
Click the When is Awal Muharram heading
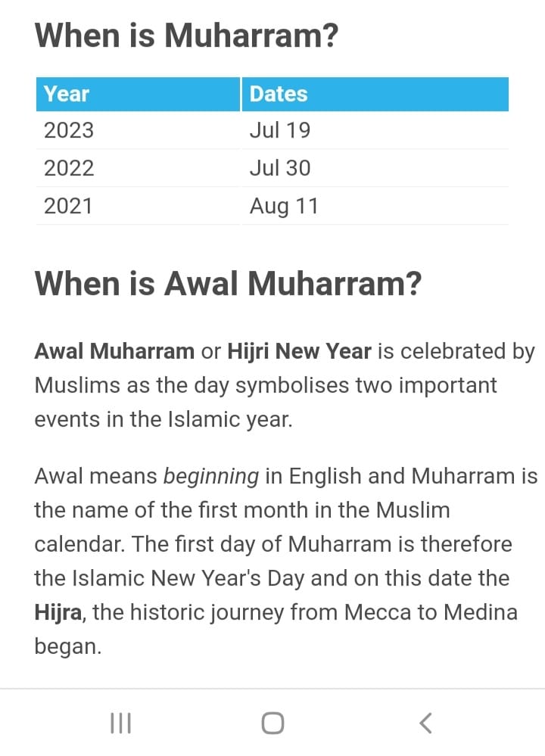(228, 283)
